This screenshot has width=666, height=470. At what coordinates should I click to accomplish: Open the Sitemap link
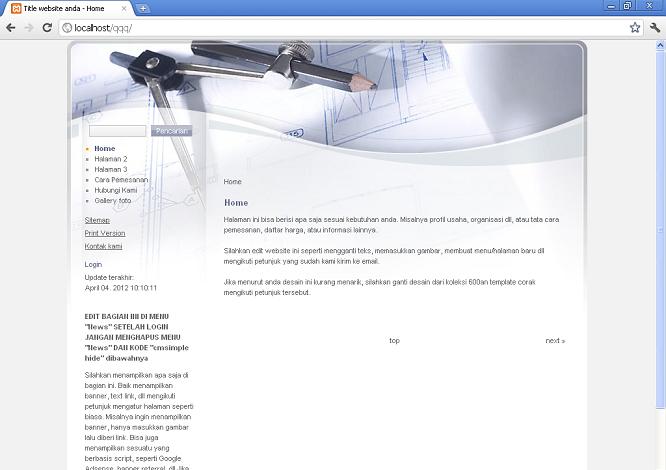tap(97, 220)
